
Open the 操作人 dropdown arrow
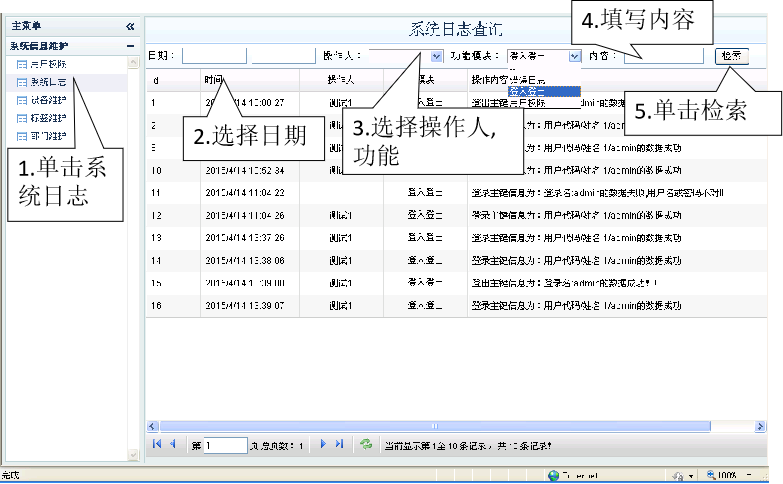click(x=436, y=56)
